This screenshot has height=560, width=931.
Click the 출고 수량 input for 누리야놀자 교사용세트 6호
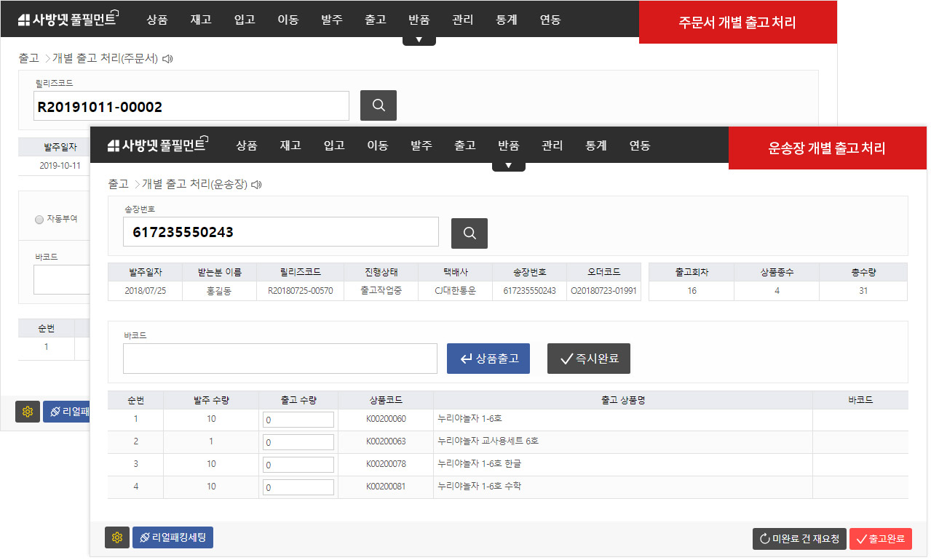click(x=298, y=442)
